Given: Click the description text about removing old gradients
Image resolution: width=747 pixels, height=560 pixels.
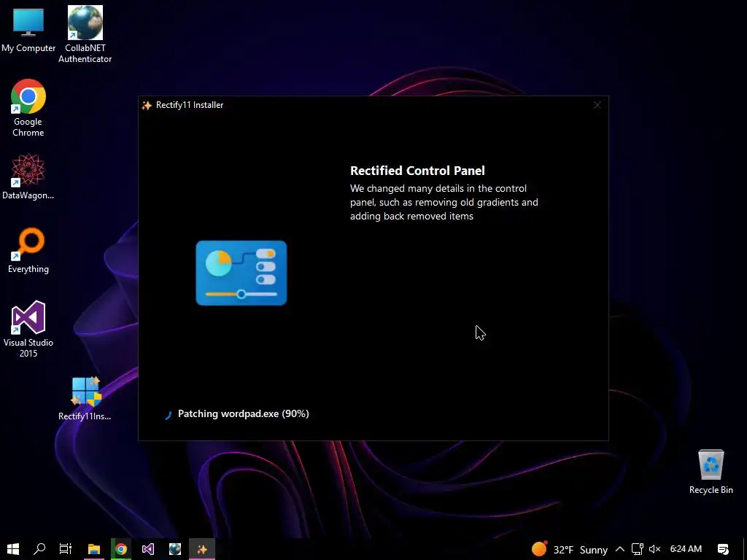Looking at the screenshot, I should click(x=444, y=203).
